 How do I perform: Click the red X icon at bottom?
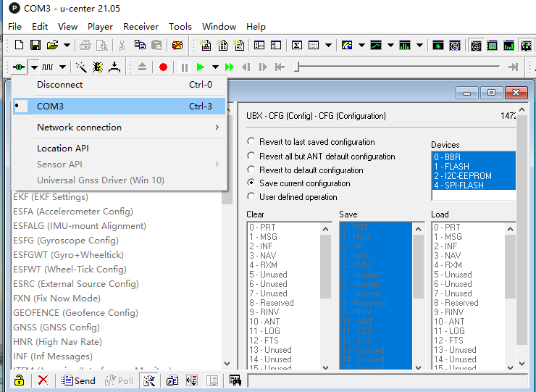point(43,380)
